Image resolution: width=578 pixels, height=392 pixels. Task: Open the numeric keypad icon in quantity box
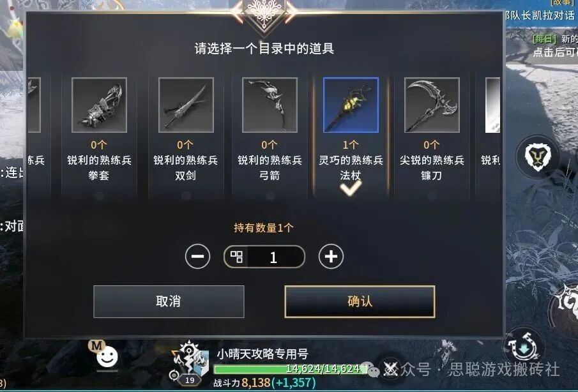(236, 257)
